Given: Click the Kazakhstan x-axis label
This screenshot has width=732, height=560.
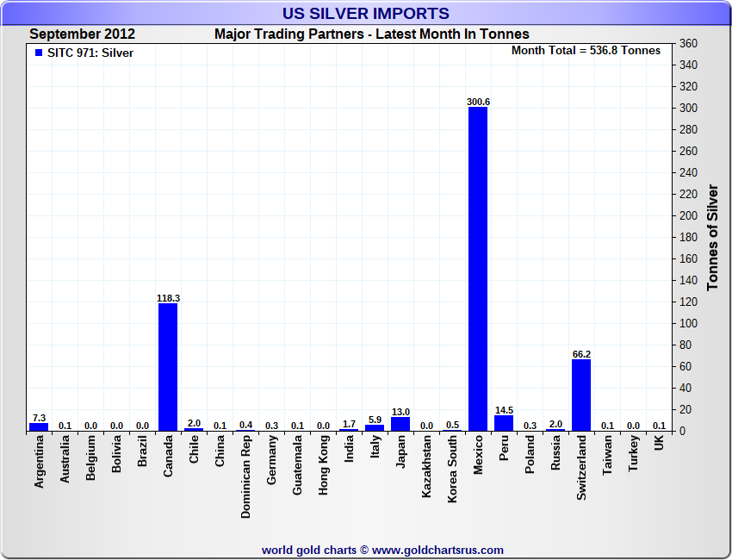Looking at the screenshot, I should pyautogui.click(x=426, y=468).
